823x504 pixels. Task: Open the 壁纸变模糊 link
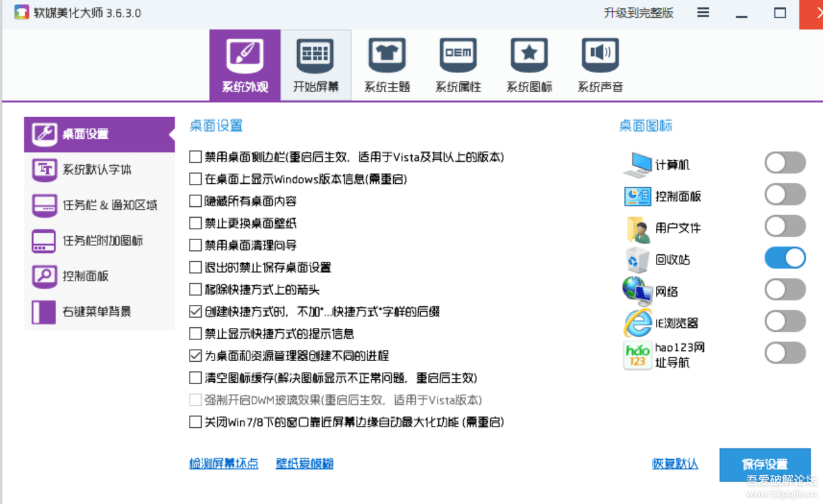tap(305, 464)
